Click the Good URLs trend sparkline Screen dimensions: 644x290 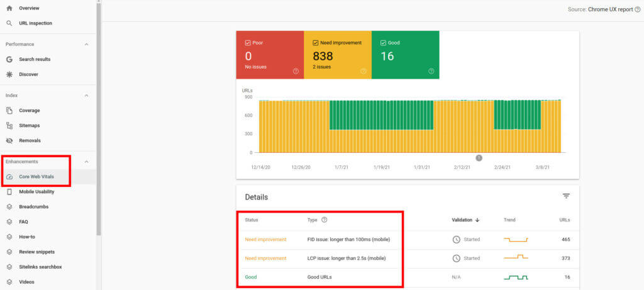516,277
